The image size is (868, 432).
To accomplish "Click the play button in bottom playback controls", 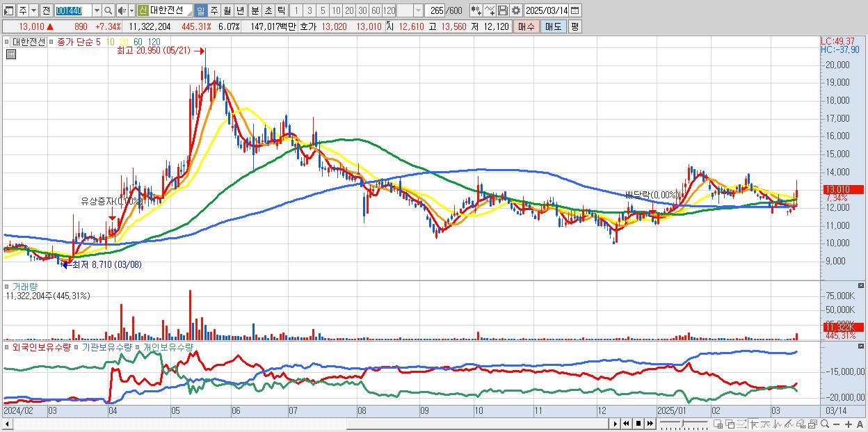I will [x=616, y=424].
